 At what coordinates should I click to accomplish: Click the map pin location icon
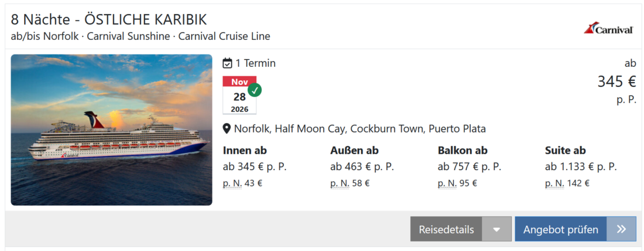[227, 129]
